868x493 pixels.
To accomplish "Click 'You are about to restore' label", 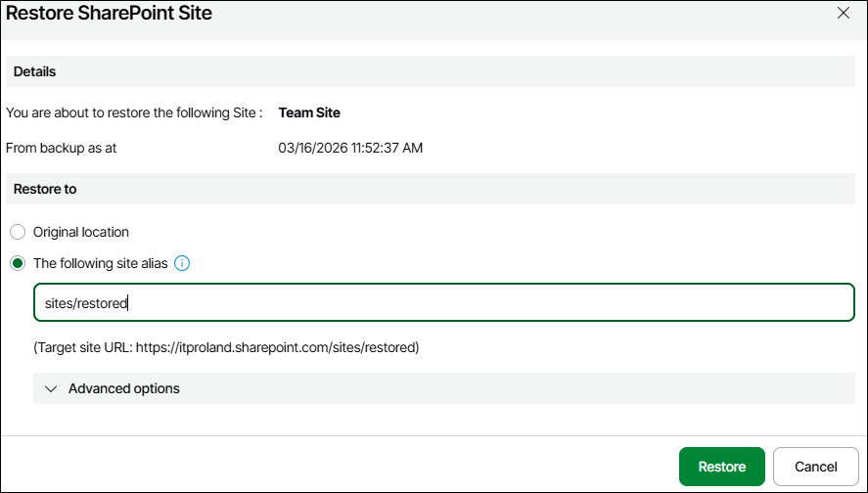I will pos(134,112).
